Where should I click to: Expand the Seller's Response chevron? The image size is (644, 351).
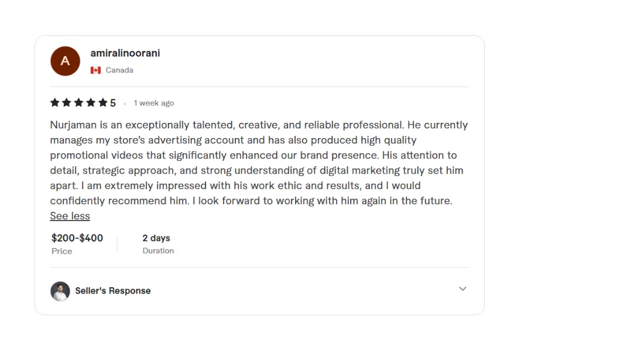point(463,289)
